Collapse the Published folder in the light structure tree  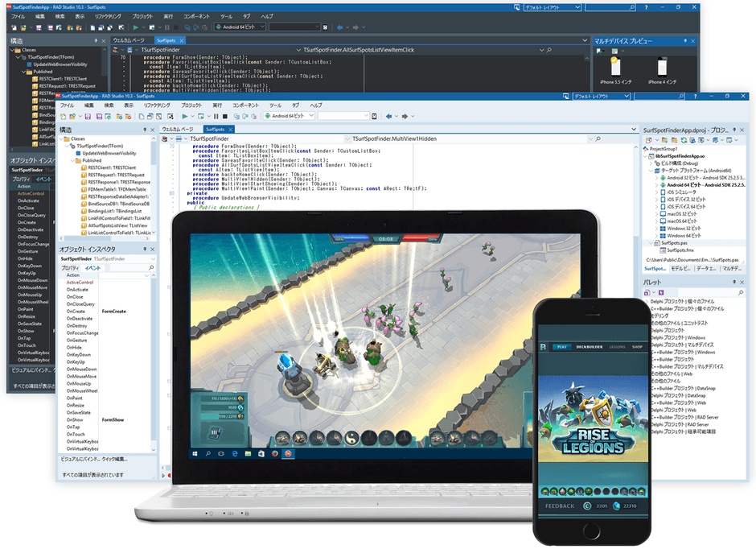coord(74,160)
